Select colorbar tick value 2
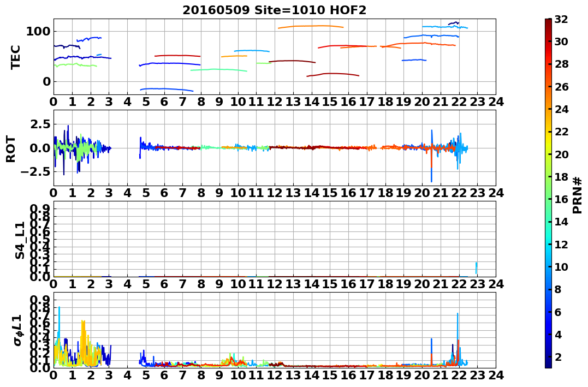The height and width of the screenshot is (387, 588). 558,356
